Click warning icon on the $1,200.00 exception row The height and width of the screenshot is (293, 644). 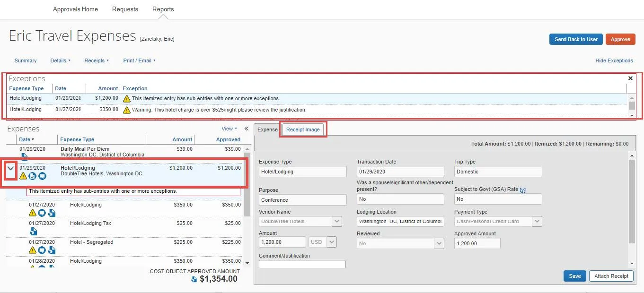tap(127, 99)
